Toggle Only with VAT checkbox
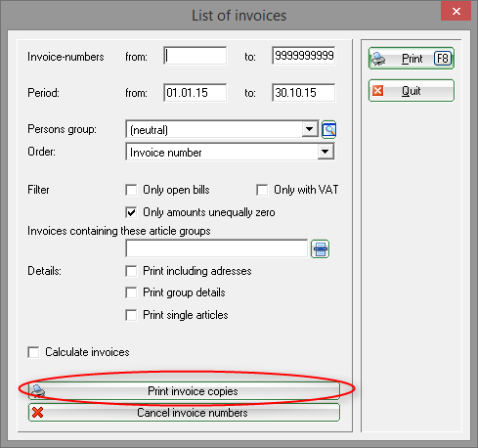478x448 pixels. [x=262, y=190]
